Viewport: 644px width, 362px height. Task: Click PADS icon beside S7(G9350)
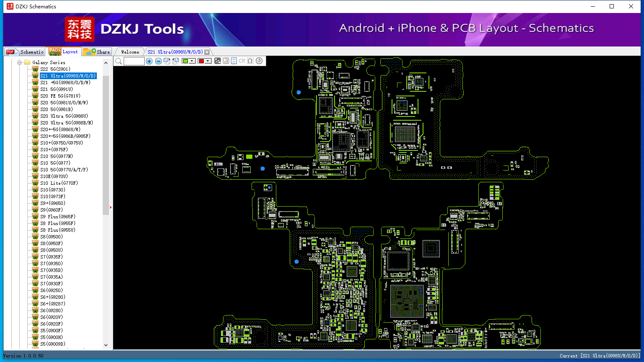(35, 264)
